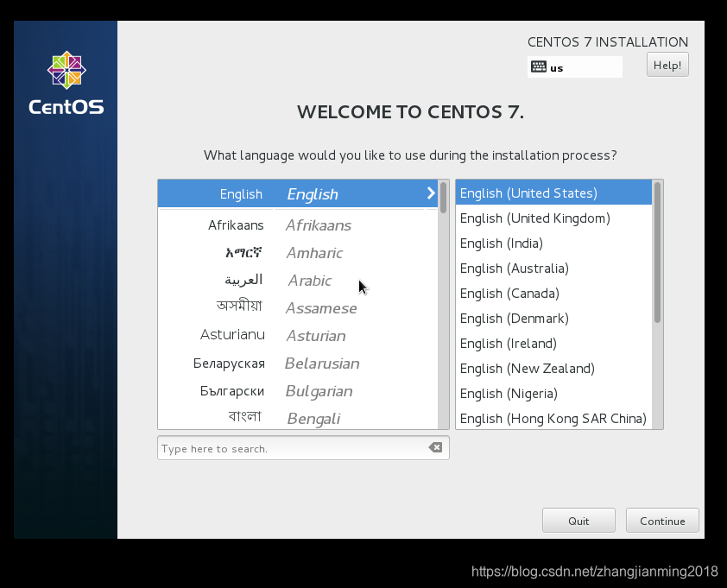Choose English (United Kingdom) locale

(553, 218)
